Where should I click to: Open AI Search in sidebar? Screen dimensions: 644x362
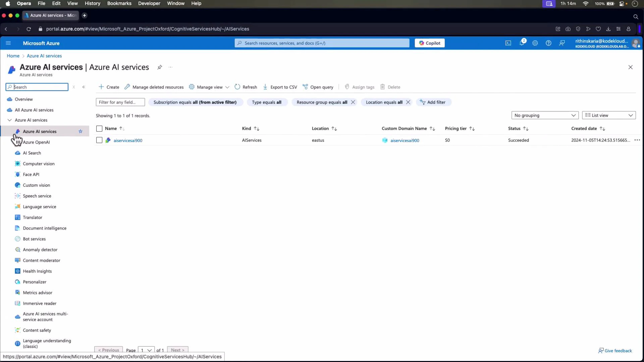pyautogui.click(x=32, y=153)
